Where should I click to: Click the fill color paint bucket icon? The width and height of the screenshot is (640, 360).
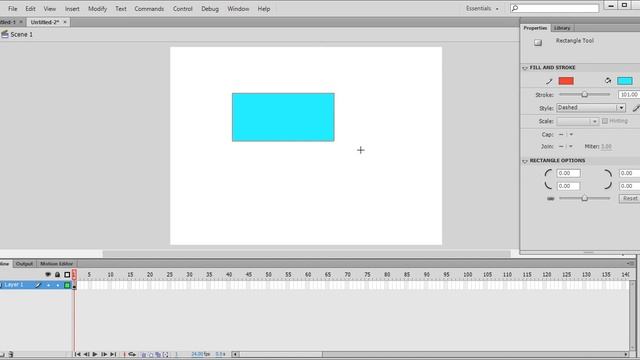[608, 81]
